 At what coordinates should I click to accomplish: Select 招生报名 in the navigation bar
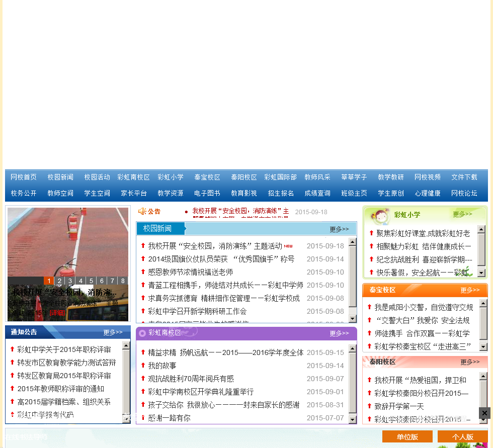point(281,193)
